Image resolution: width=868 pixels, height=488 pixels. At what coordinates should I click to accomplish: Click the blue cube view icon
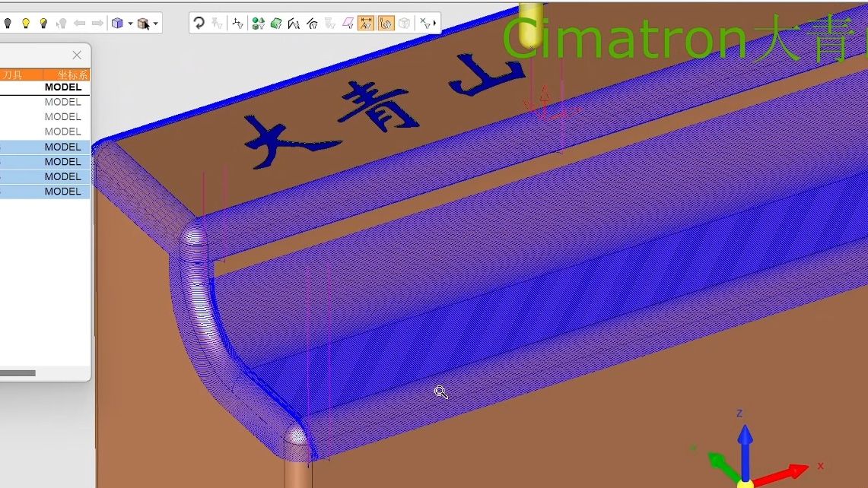117,24
